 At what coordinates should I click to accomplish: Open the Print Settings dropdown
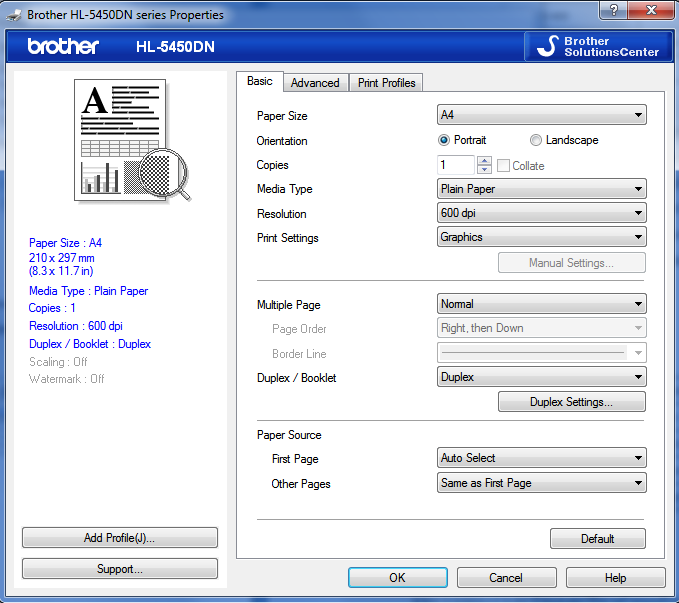tap(542, 237)
